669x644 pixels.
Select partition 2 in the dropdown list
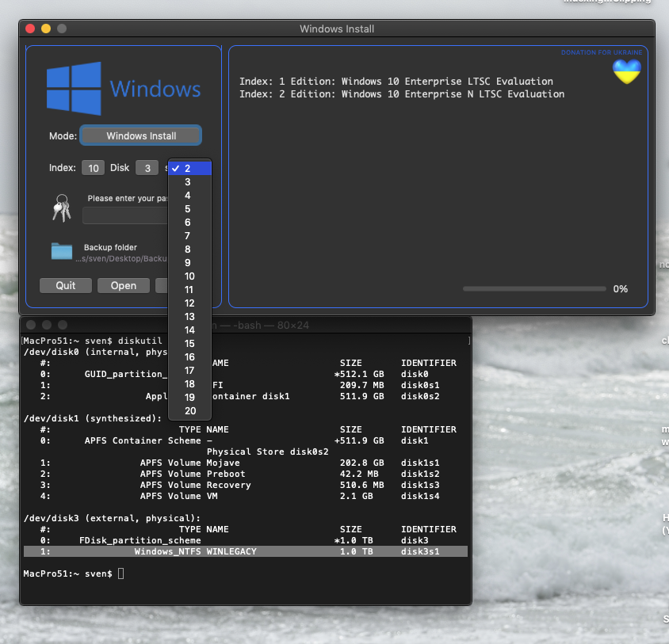[190, 169]
